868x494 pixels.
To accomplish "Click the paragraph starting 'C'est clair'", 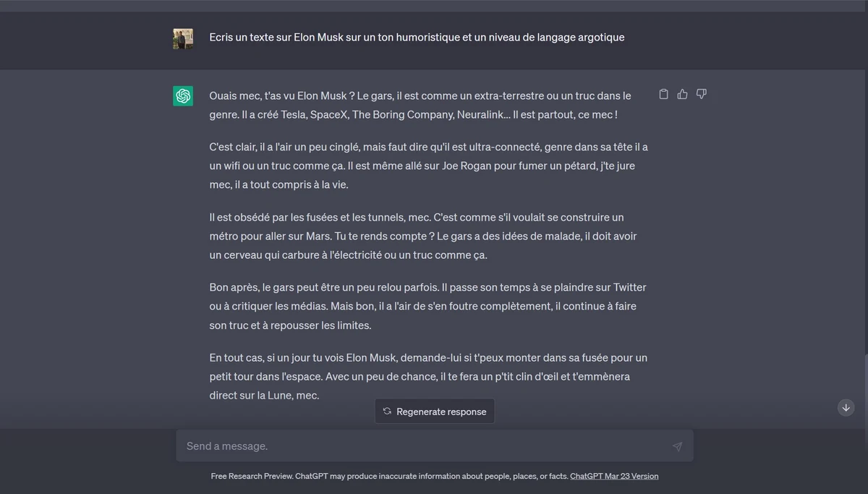I will click(x=428, y=166).
